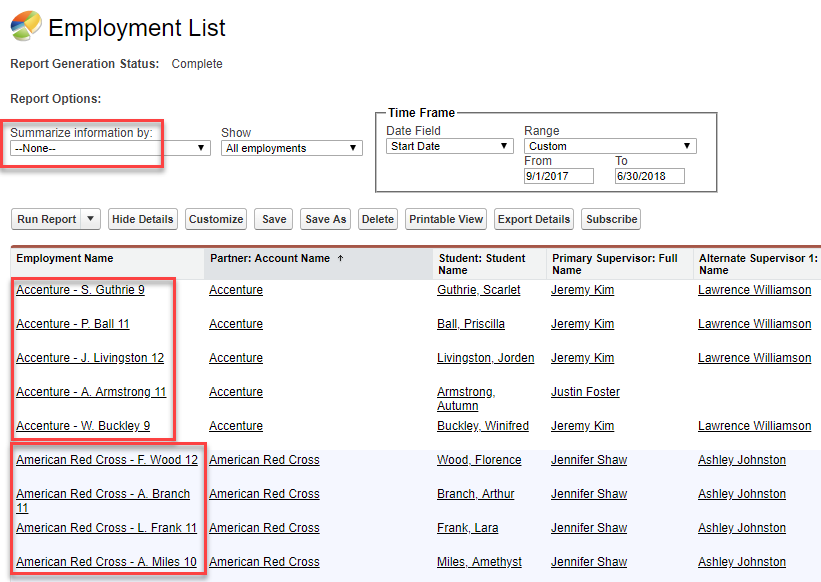
Task: Open Jennifer Shaw in Wood, Florence row
Action: (x=589, y=460)
